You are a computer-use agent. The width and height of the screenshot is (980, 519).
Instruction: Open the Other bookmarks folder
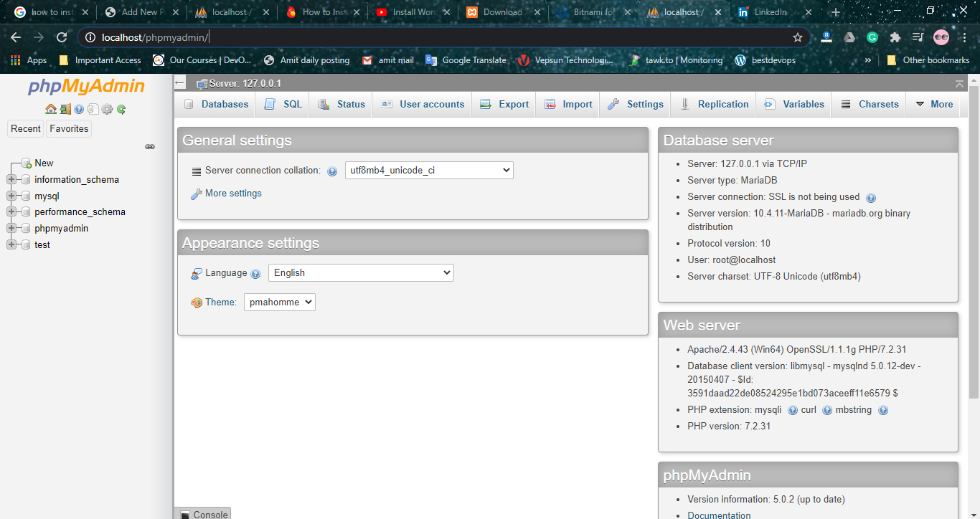(x=928, y=60)
